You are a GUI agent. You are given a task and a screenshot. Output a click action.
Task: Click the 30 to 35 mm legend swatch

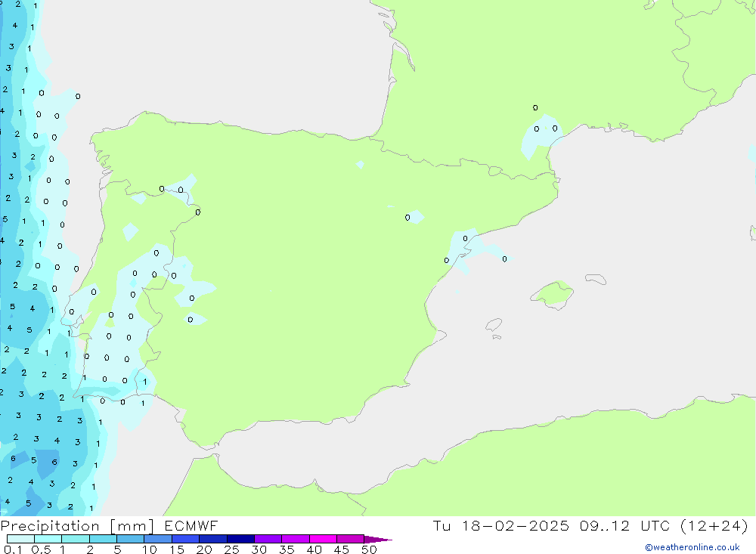coord(268,539)
